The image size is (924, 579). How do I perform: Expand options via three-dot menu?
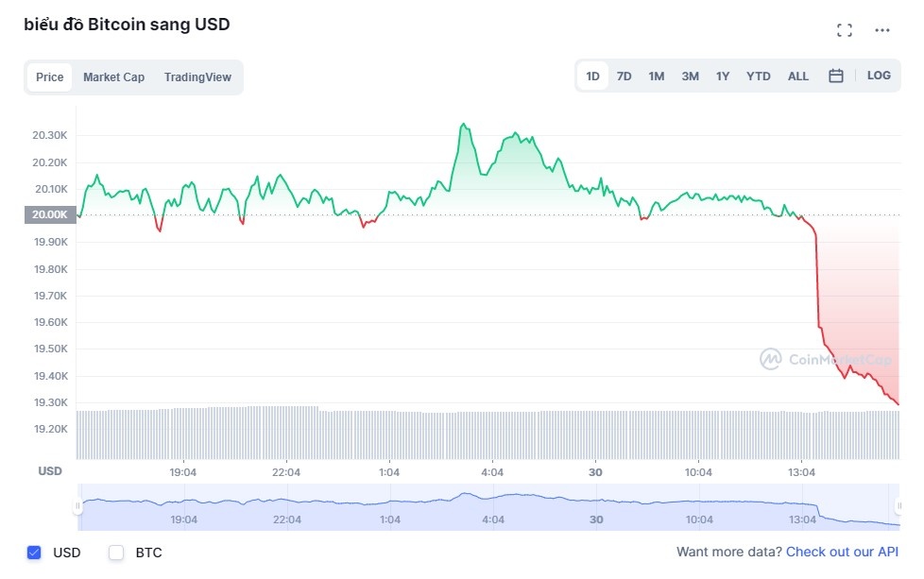(x=882, y=29)
